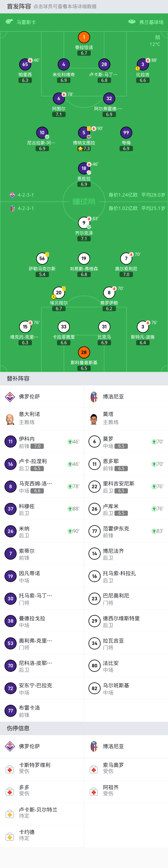Open Bonaventura's number 5 player badge
Viewport: 168px width, 868px height.
[x=84, y=133]
